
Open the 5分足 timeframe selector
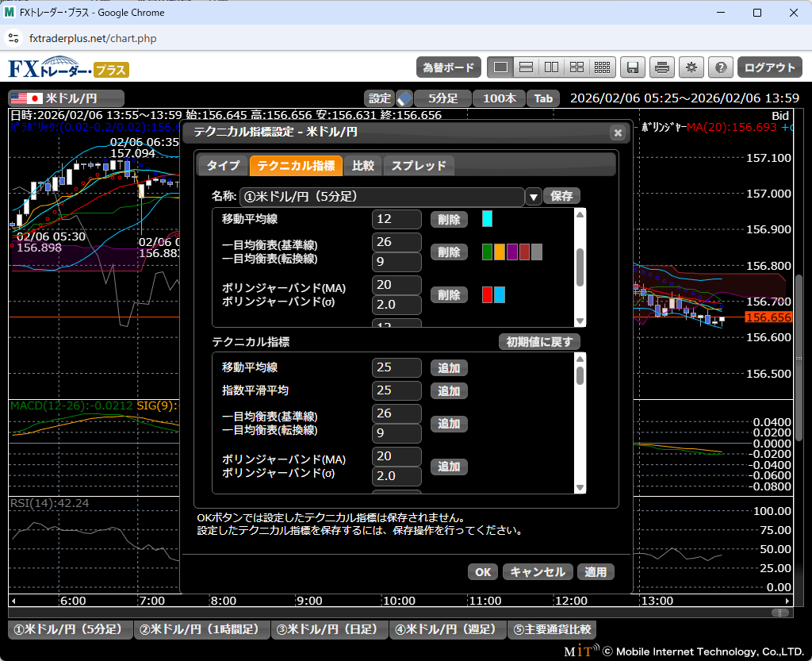pyautogui.click(x=442, y=98)
